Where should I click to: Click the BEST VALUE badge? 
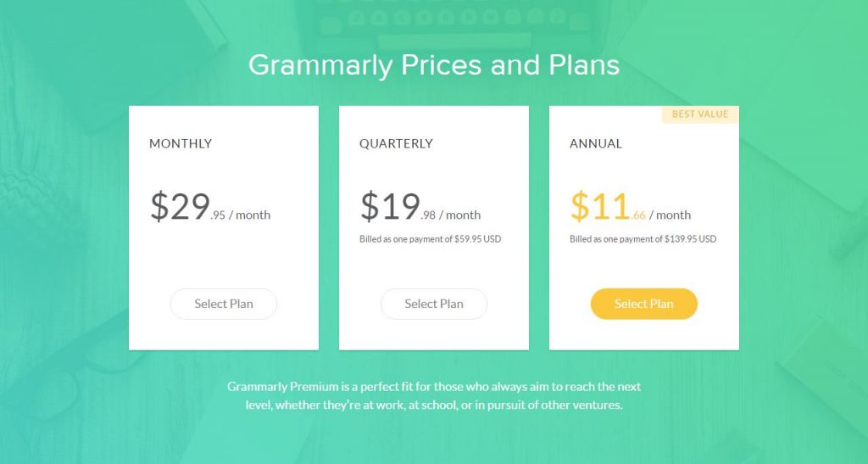tap(700, 114)
